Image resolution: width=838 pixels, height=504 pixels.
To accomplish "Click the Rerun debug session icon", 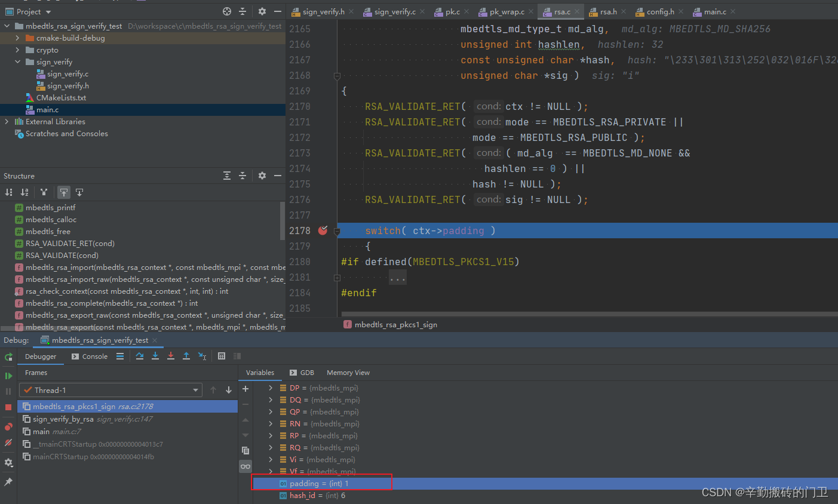I will (8, 357).
